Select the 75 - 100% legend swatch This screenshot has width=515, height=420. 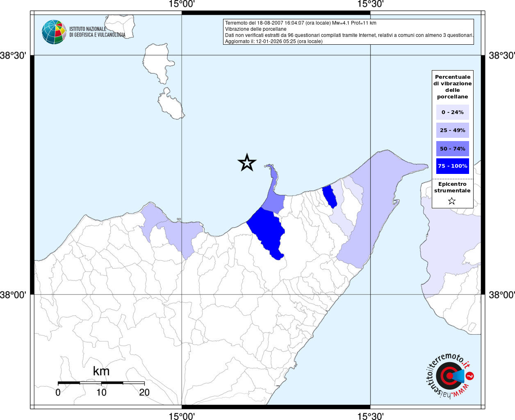tap(452, 166)
